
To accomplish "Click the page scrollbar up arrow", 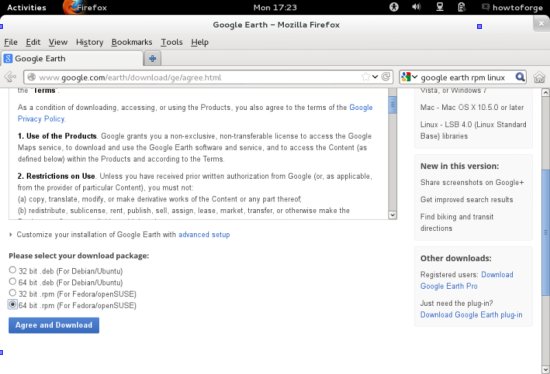I will [x=545, y=93].
